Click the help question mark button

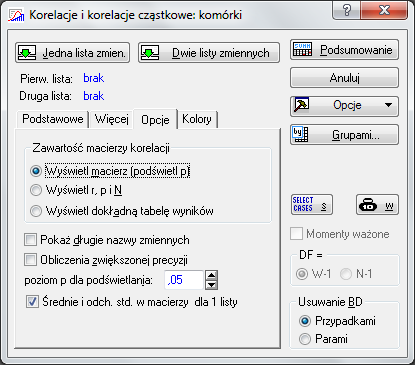pos(347,10)
